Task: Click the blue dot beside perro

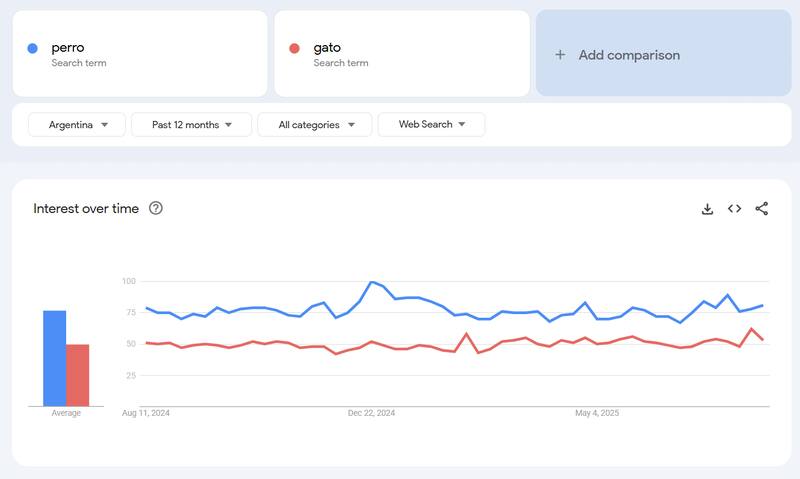Action: 33,48
